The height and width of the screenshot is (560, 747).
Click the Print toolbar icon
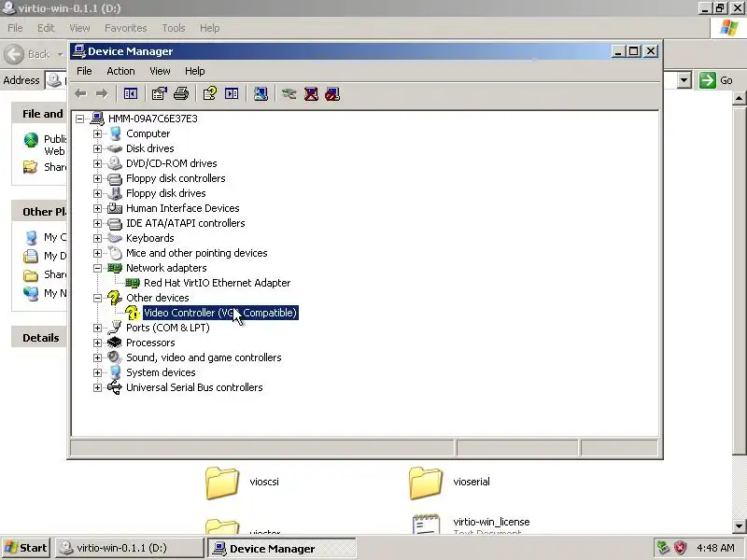[x=181, y=94]
